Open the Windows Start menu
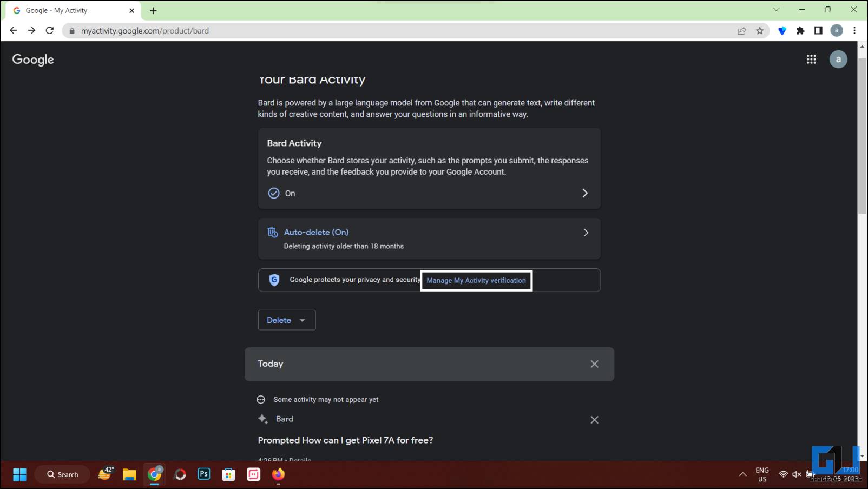The height and width of the screenshot is (489, 868). [x=19, y=474]
